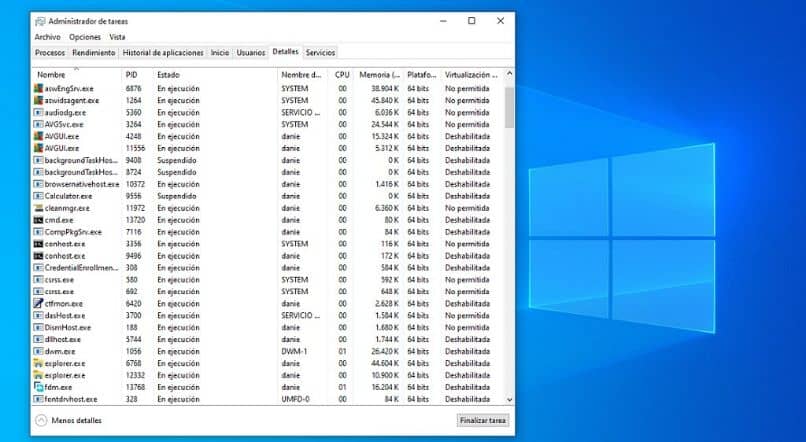Open the Historial de aplicaciones tab
This screenshot has width=806, height=442.
[163, 52]
